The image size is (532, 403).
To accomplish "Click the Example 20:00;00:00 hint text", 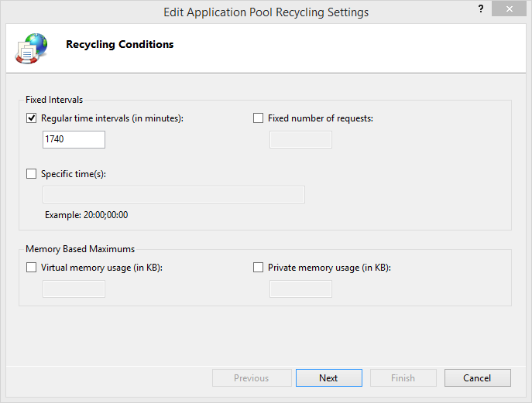I will [86, 214].
